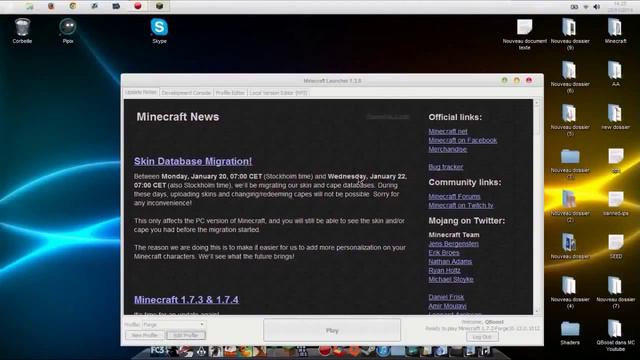Image resolution: width=640 pixels, height=360 pixels.
Task: Click the volume speaker icon in system tray
Action: click(596, 7)
